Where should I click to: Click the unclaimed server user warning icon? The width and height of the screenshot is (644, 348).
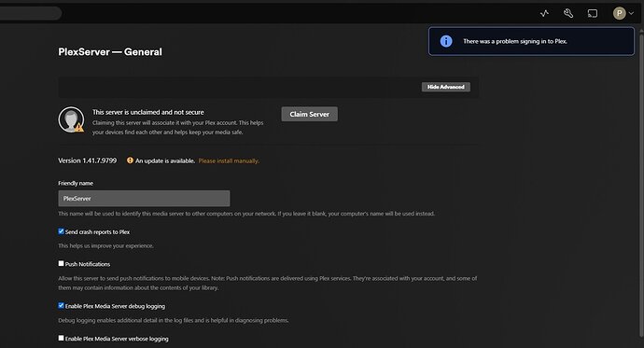pos(71,119)
